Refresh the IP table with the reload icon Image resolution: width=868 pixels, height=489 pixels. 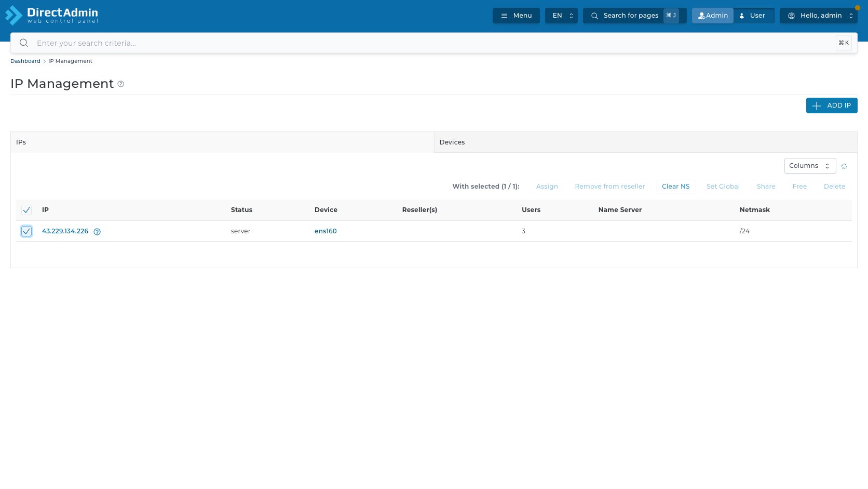pyautogui.click(x=844, y=166)
